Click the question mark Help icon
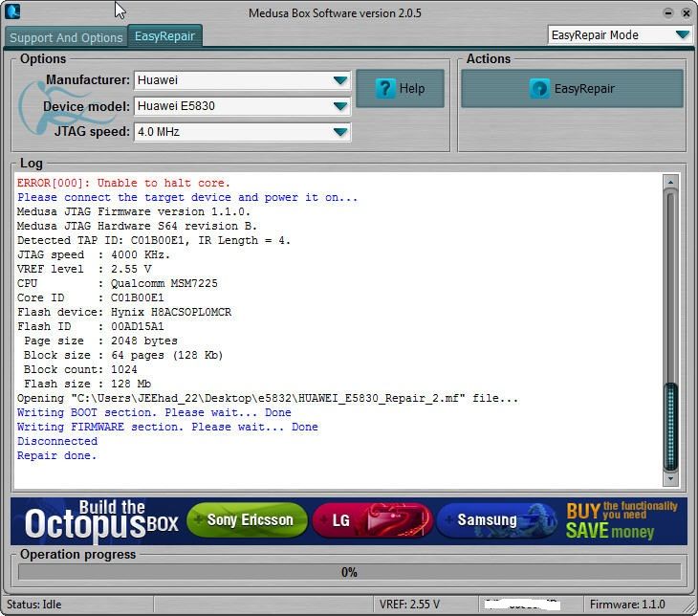 pyautogui.click(x=385, y=88)
